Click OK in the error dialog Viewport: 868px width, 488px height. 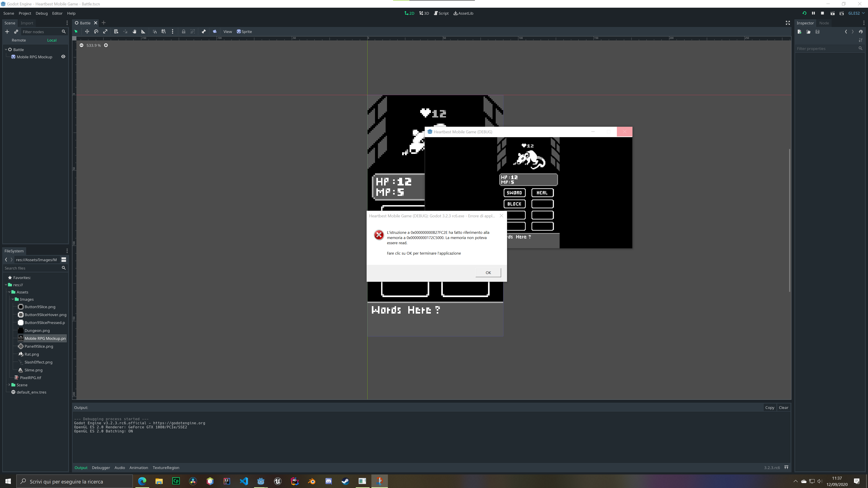click(488, 272)
